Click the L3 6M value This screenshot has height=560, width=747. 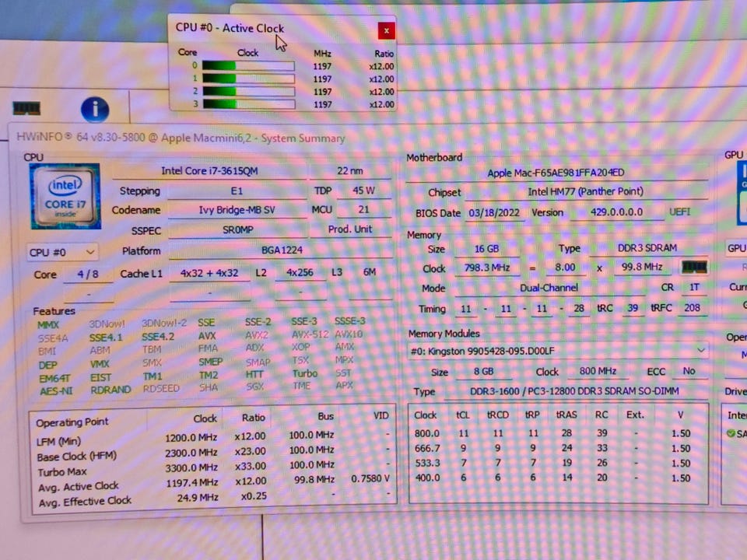click(370, 272)
